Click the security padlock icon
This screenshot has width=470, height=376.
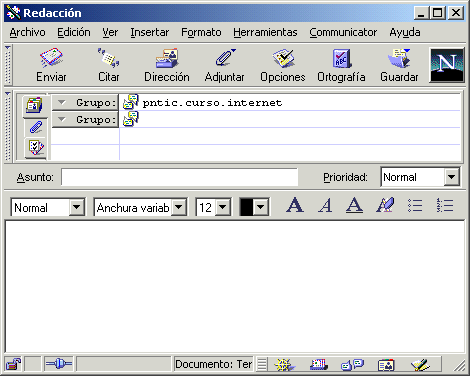[14, 364]
